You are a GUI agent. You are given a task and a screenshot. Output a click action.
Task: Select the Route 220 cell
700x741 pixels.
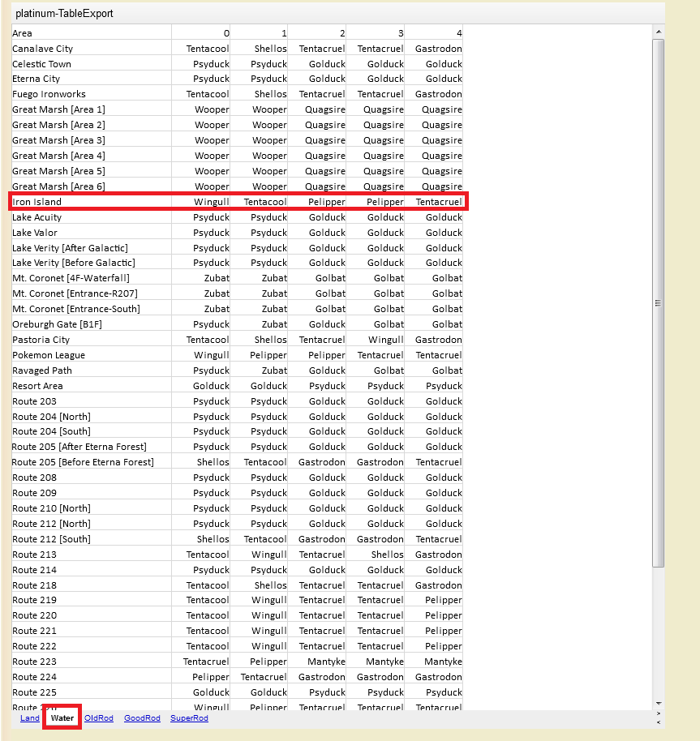tap(91, 615)
